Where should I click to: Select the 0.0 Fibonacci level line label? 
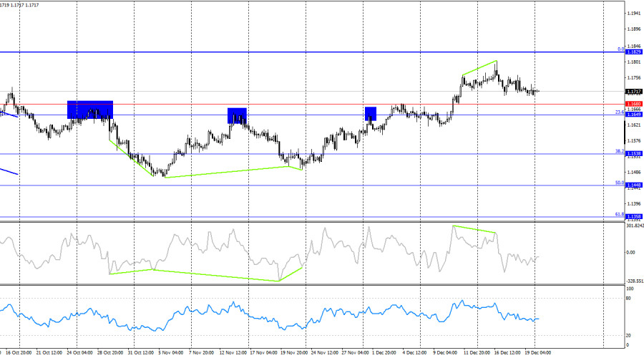[620, 49]
